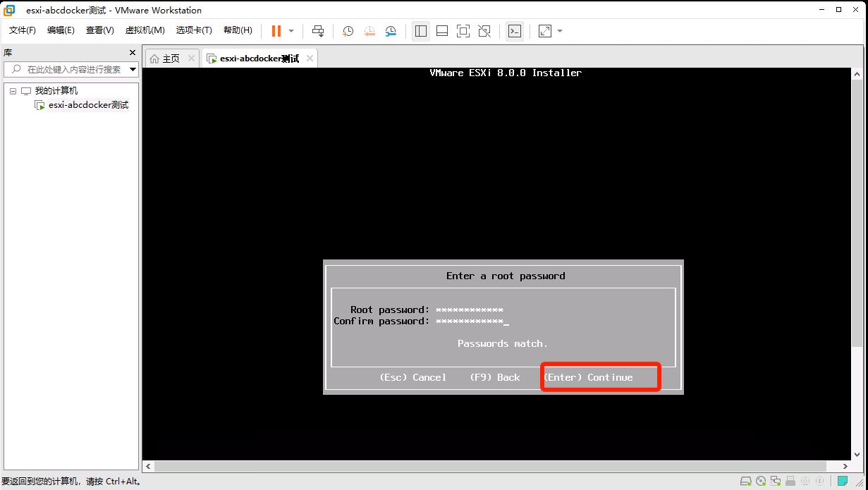Click the CD/DVD drive status icon
The image size is (868, 490).
pyautogui.click(x=761, y=481)
